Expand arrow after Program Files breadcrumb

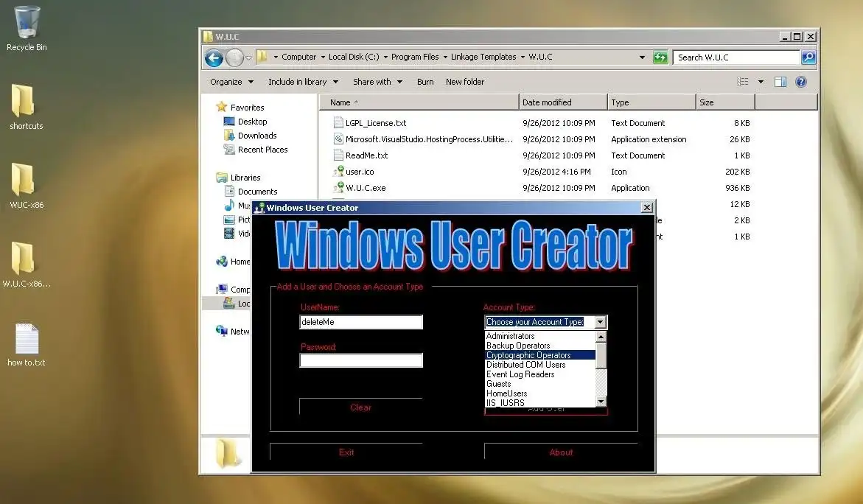[x=445, y=57]
